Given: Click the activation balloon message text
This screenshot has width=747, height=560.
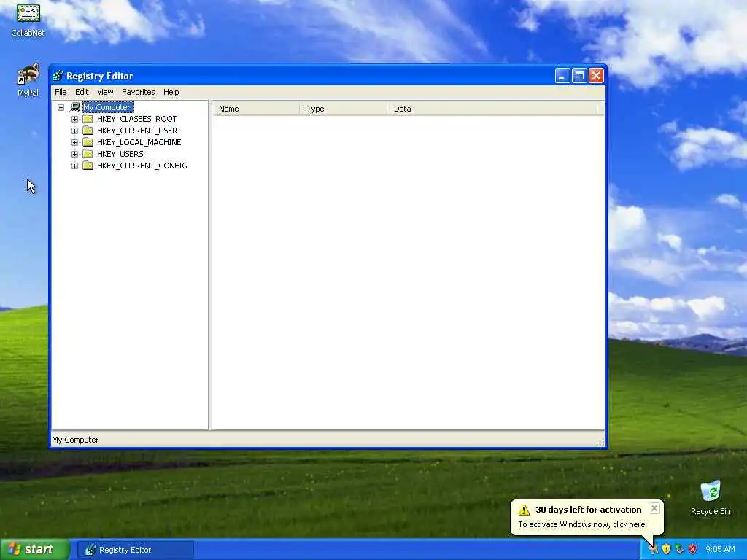Looking at the screenshot, I should (x=581, y=524).
